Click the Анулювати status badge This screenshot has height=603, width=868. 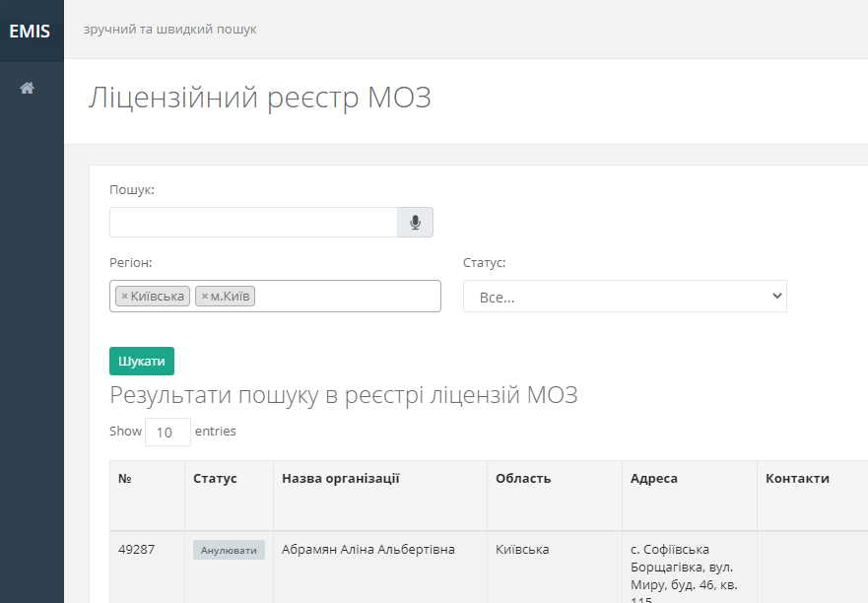tap(229, 550)
